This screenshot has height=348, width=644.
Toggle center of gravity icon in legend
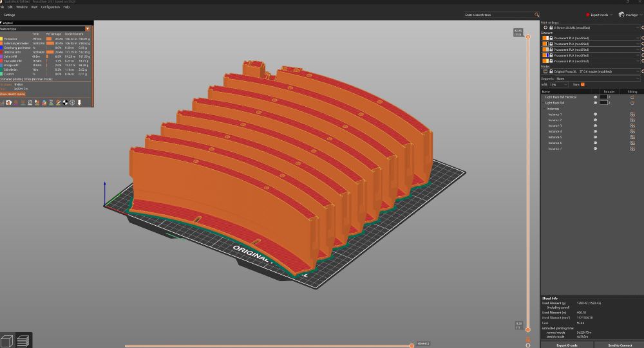click(65, 102)
